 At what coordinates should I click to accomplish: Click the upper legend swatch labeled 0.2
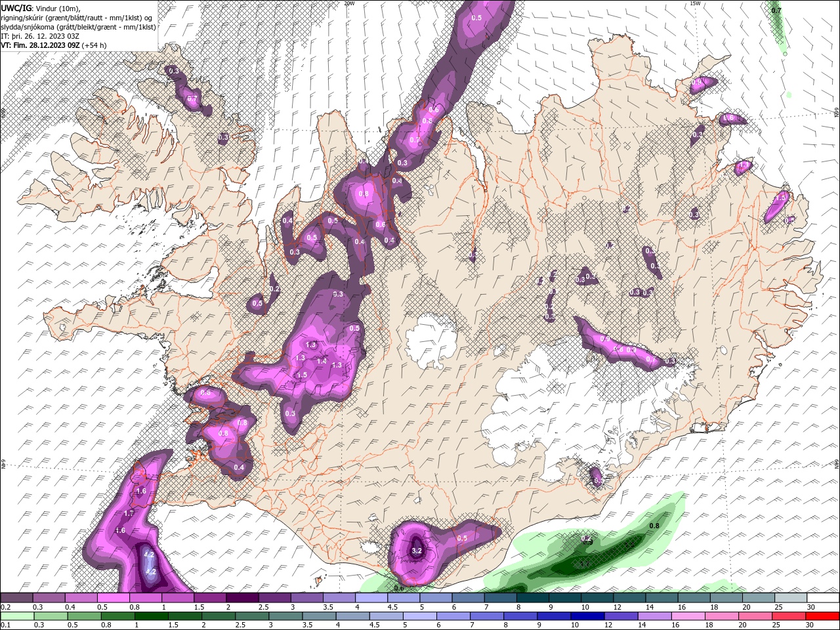(x=16, y=598)
